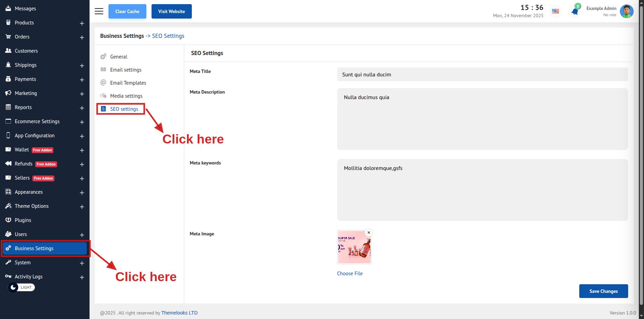This screenshot has height=319, width=644.
Task: Click the US flag language icon
Action: coord(555,11)
